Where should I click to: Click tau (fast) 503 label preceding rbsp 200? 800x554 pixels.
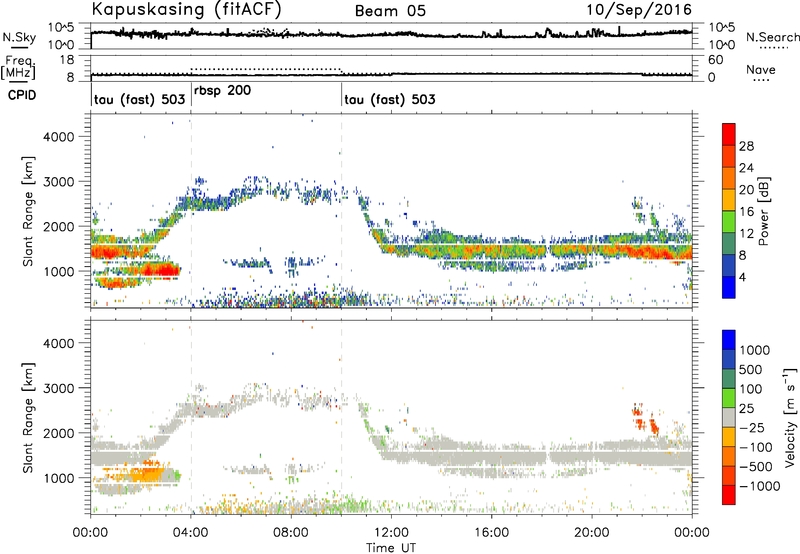(139, 99)
